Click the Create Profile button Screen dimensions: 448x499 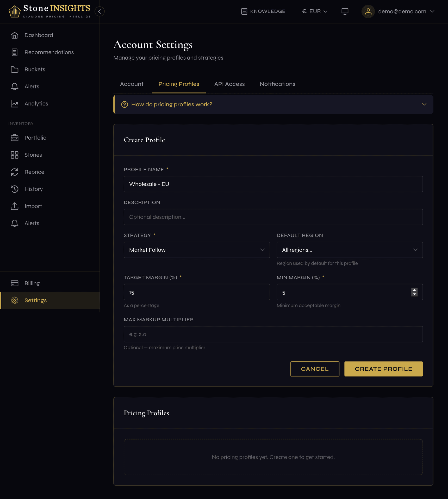coord(383,369)
